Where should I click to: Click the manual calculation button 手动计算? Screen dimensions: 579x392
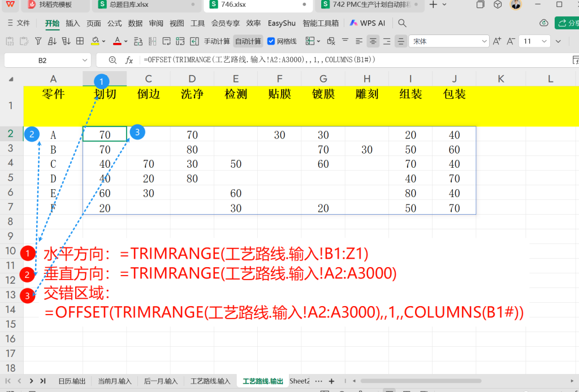click(x=217, y=41)
